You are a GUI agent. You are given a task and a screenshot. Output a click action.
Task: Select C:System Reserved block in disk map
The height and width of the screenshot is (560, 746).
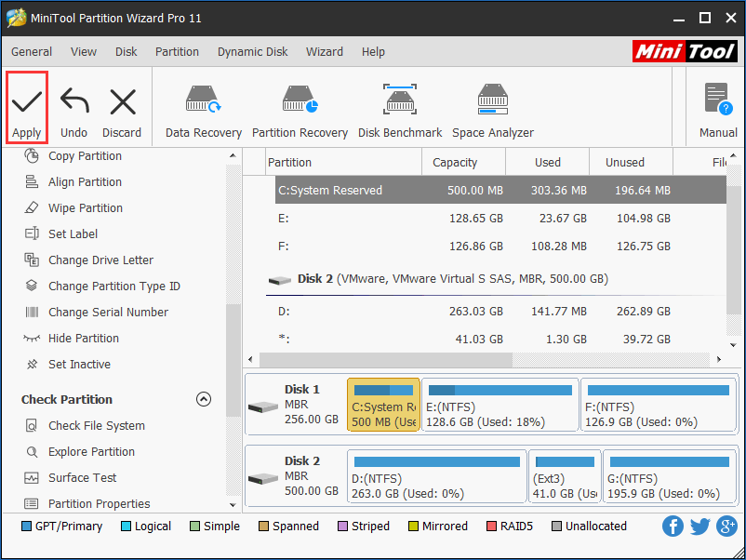[x=383, y=405]
